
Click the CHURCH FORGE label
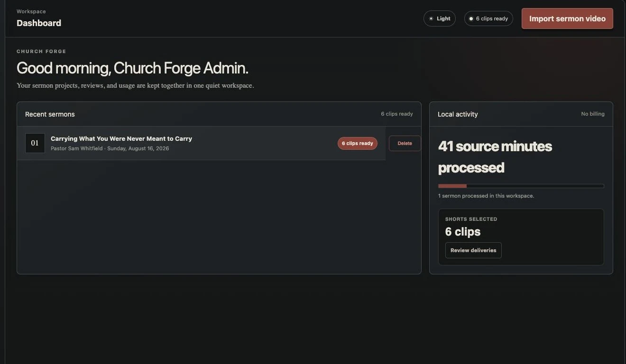tap(41, 51)
